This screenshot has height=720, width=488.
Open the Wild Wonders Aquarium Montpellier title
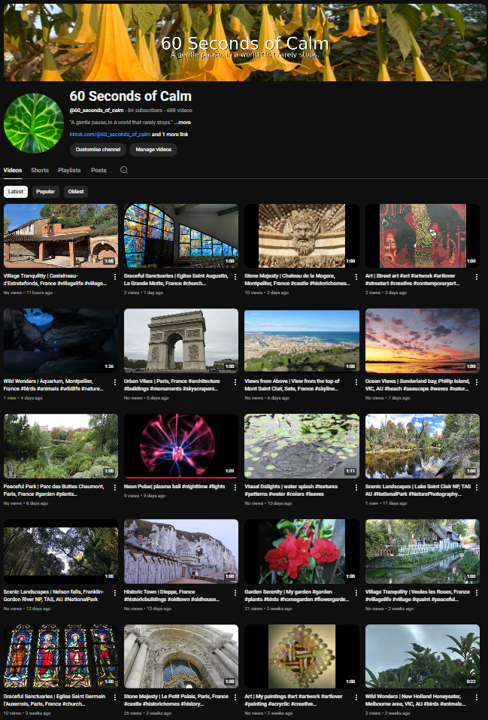53,385
